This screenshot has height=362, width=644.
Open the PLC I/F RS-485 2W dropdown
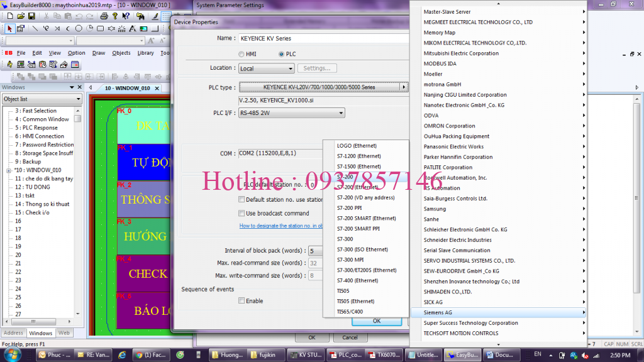pos(292,113)
